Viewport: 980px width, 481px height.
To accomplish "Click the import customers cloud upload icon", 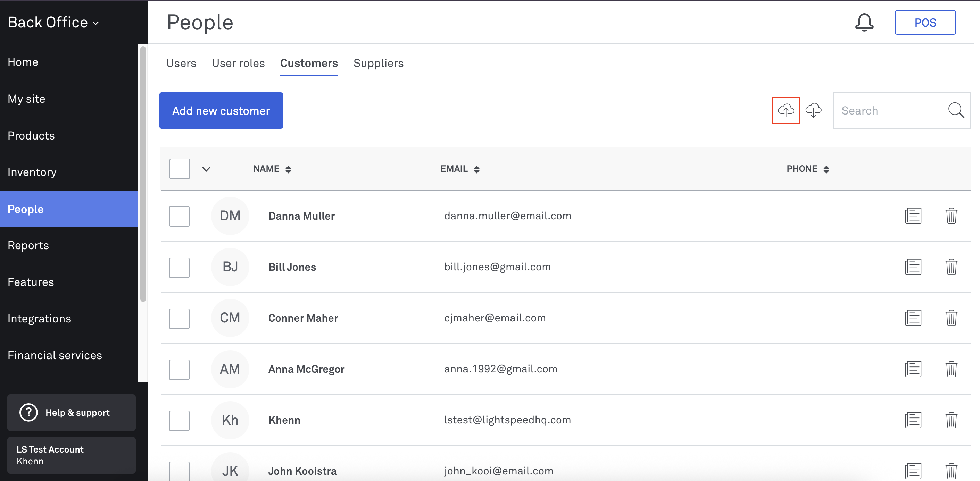I will point(786,110).
